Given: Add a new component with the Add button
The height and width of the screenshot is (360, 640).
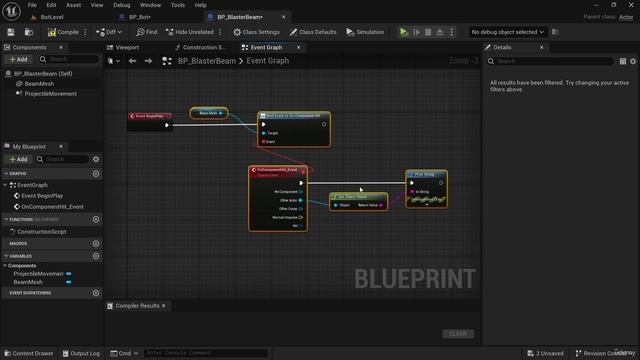Looking at the screenshot, I should (18, 60).
